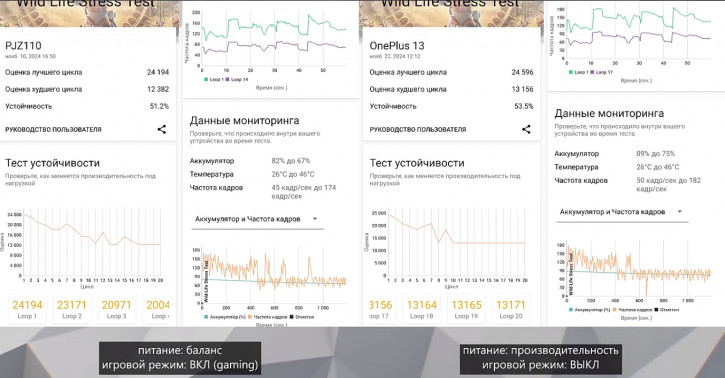Screen dimensions: 725x378
Task: Open user guide link under OnePlus 13 results
Action: pos(418,130)
